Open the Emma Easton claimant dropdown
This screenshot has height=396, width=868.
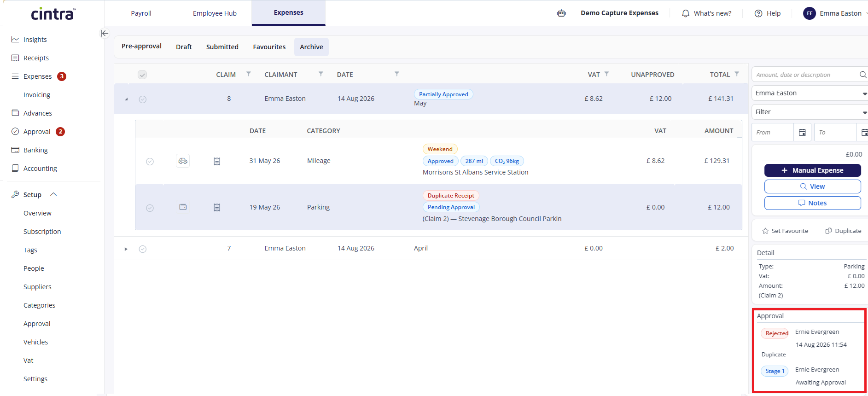[810, 93]
